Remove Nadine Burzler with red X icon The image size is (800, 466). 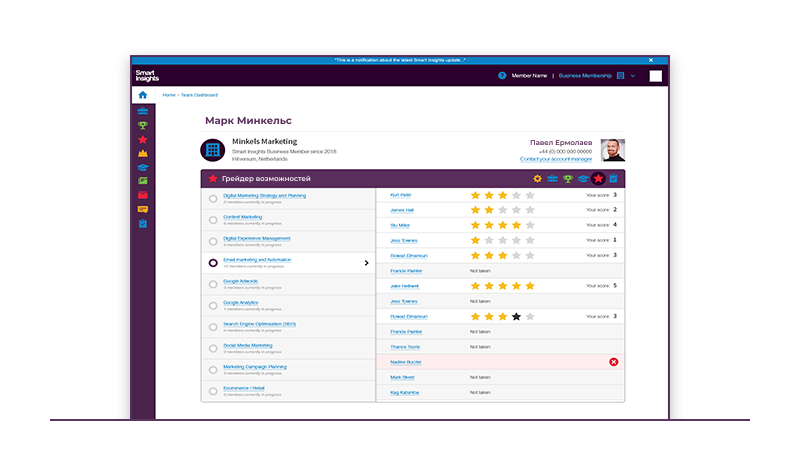(613, 362)
